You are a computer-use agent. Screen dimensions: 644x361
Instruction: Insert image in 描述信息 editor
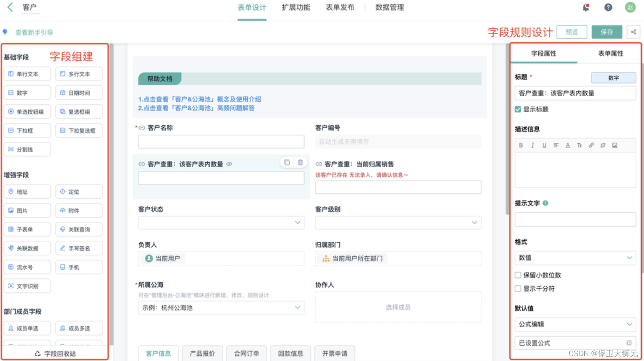(615, 145)
